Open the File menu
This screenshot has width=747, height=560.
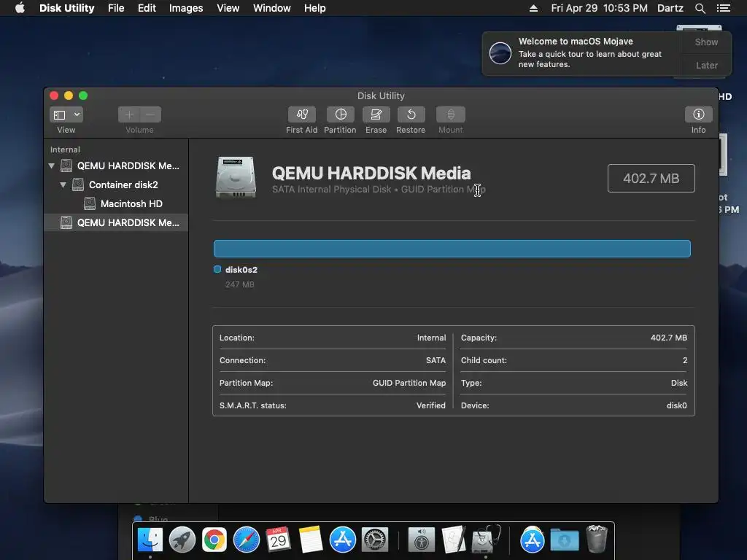pos(116,8)
